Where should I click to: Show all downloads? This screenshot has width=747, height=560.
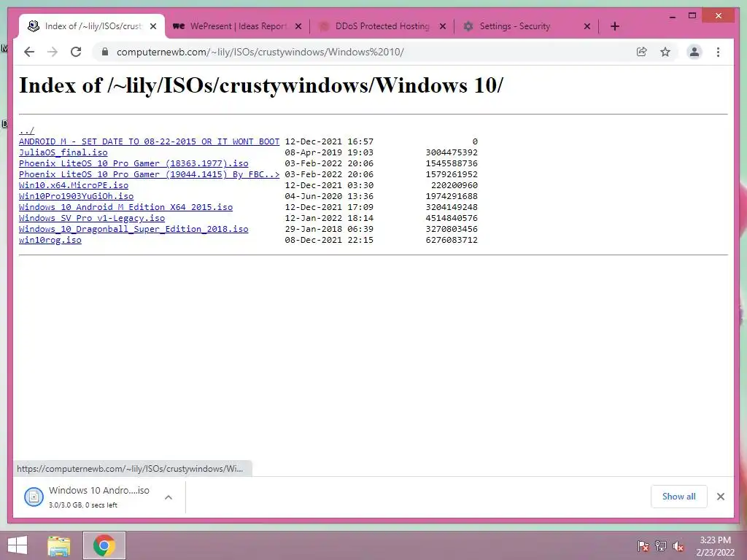679,497
